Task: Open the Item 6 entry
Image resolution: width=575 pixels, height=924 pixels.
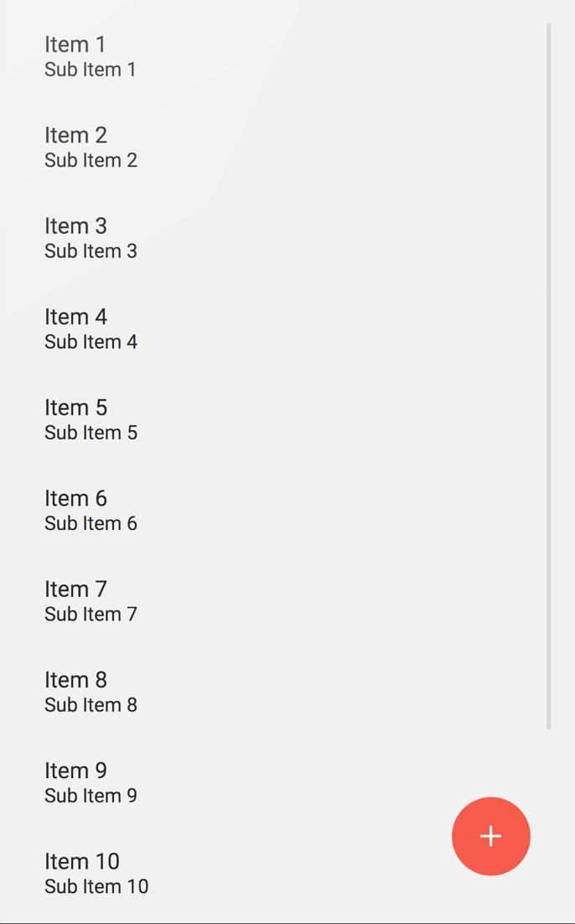Action: pos(75,498)
